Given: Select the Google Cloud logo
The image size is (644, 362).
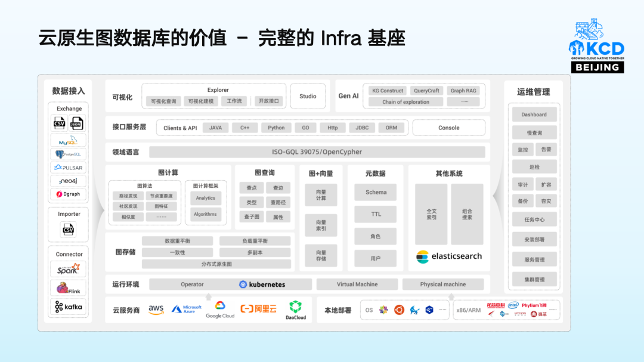Looking at the screenshot, I should (220, 310).
